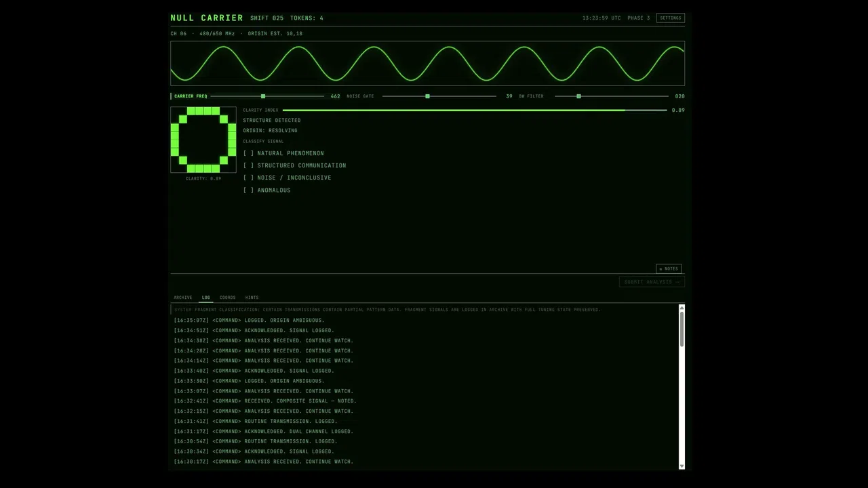Click the log scrollbar down arrow

coord(682,466)
